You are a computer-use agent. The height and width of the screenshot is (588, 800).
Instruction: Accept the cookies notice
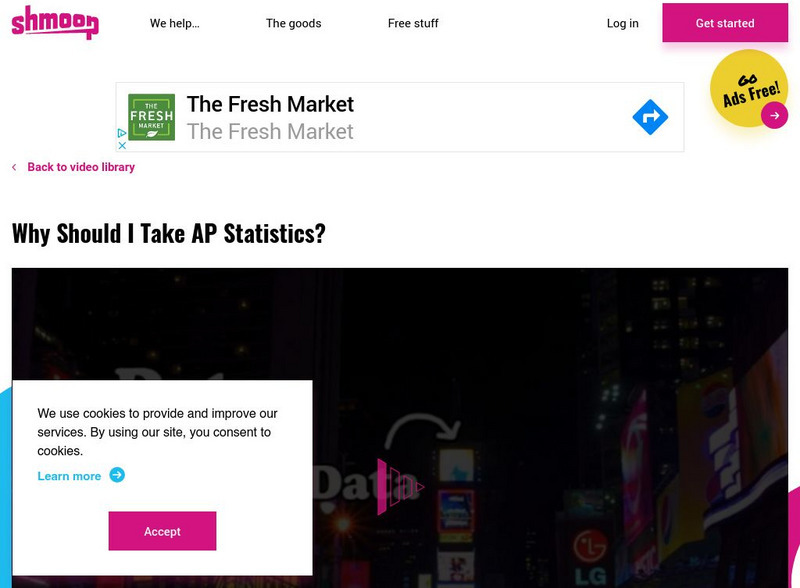pos(162,531)
